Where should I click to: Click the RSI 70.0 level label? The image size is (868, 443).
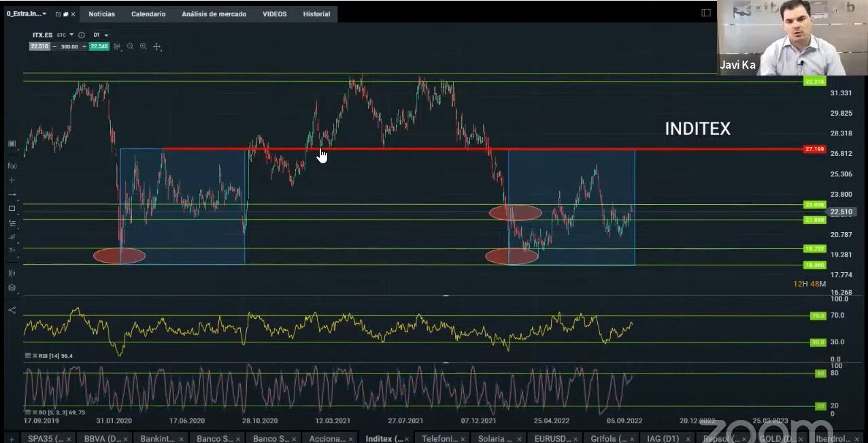[x=818, y=316]
